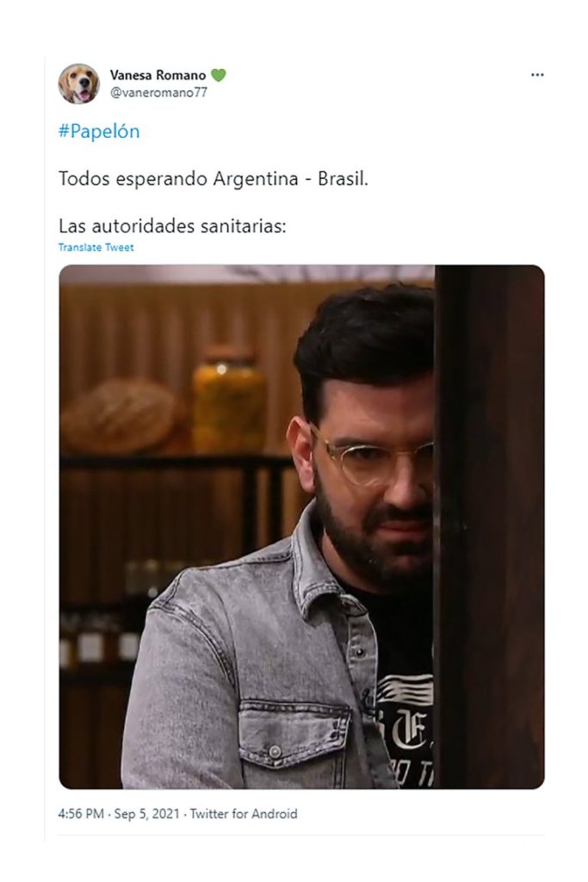Open Vanesa Romano's profile name link
The image size is (588, 882).
[158, 75]
